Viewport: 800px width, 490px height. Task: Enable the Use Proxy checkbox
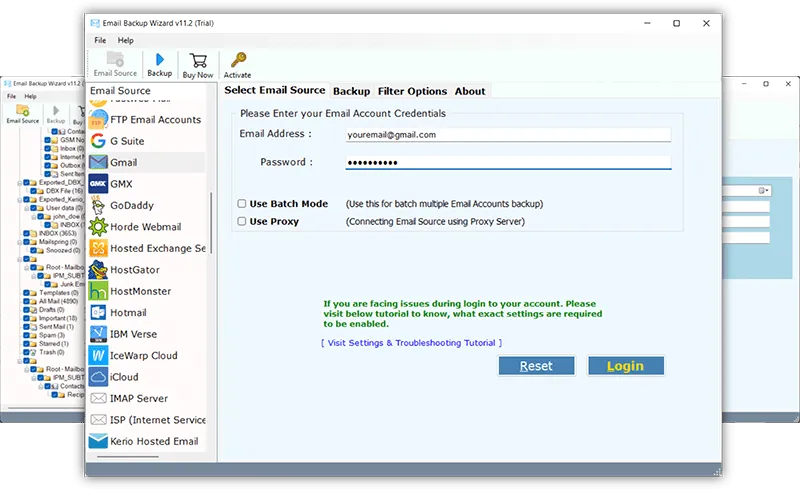tap(242, 221)
